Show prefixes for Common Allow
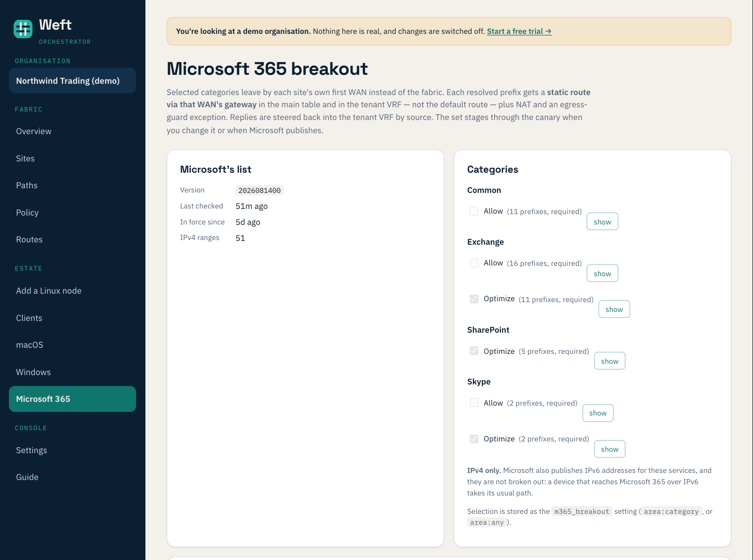753x560 pixels. (x=602, y=222)
